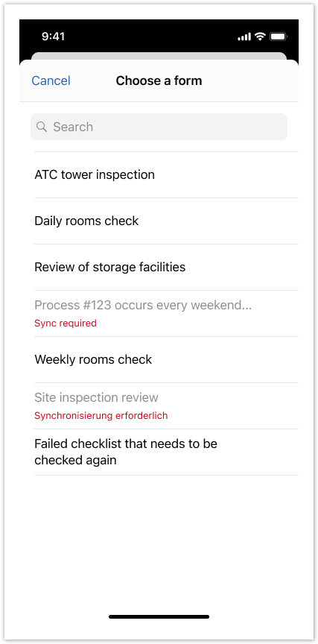Tap the cellular signal bars icon
318x644 pixels.
point(244,37)
